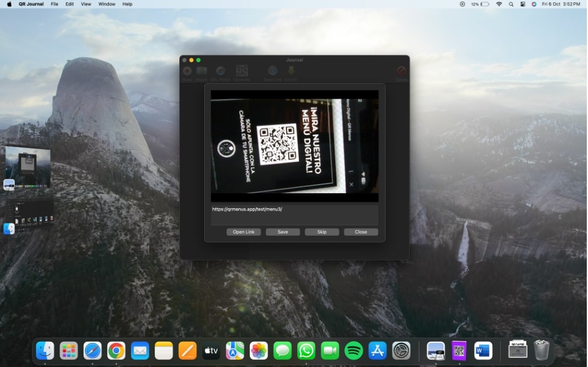588x367 pixels.
Task: Open the Window menu
Action: tap(107, 4)
